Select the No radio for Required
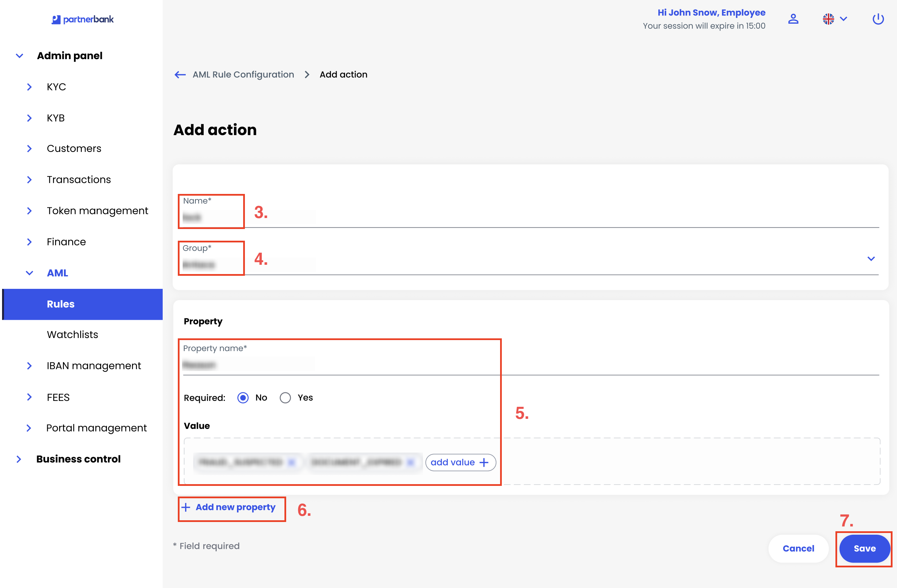Viewport: 897px width, 588px height. coord(243,398)
